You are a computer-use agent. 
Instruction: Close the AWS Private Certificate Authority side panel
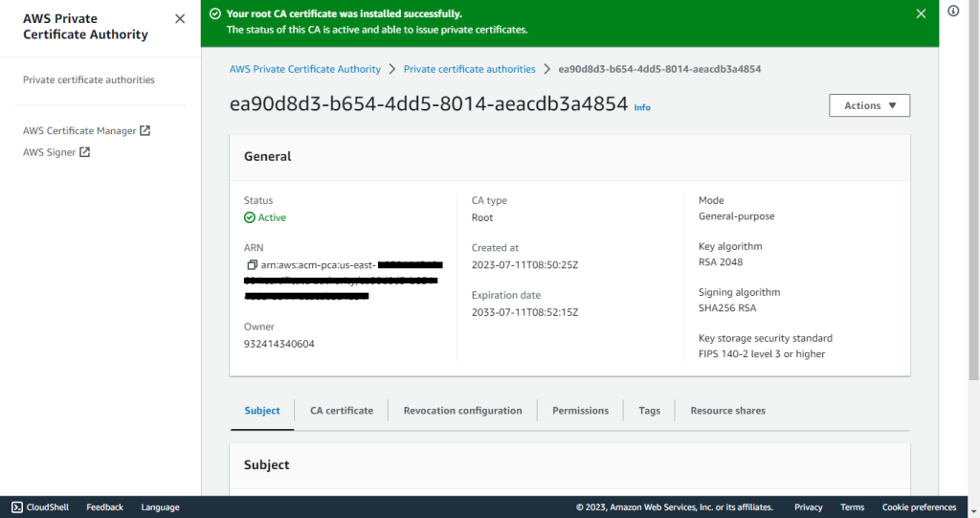point(180,19)
